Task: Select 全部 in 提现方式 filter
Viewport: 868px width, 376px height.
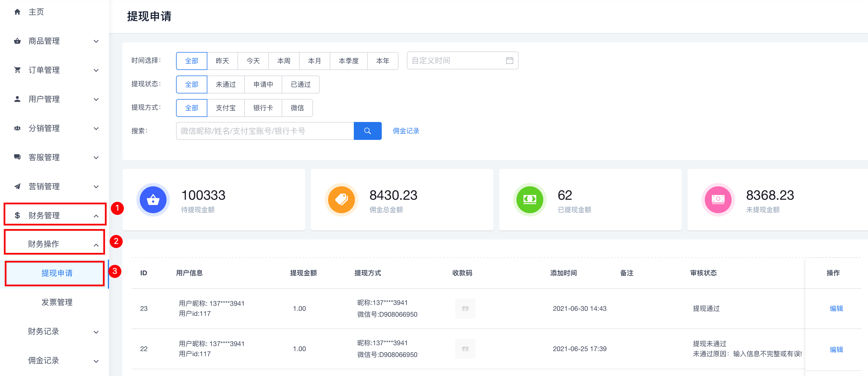Action: [192, 108]
